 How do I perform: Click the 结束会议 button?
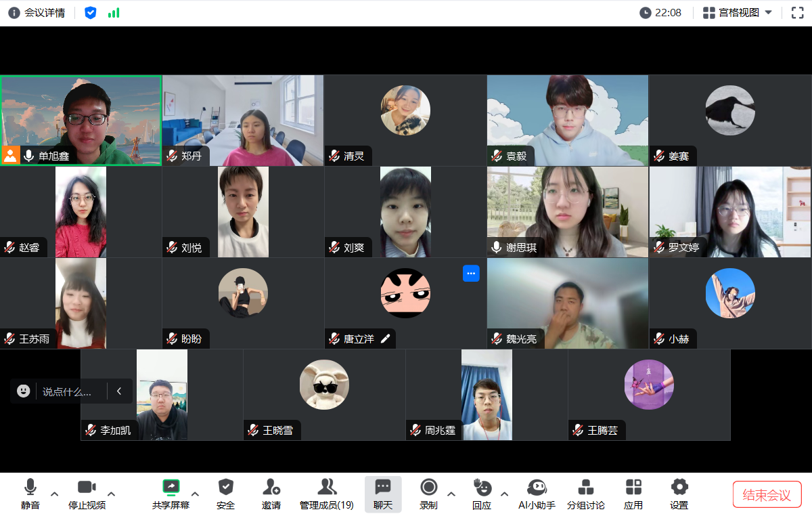coord(767,495)
